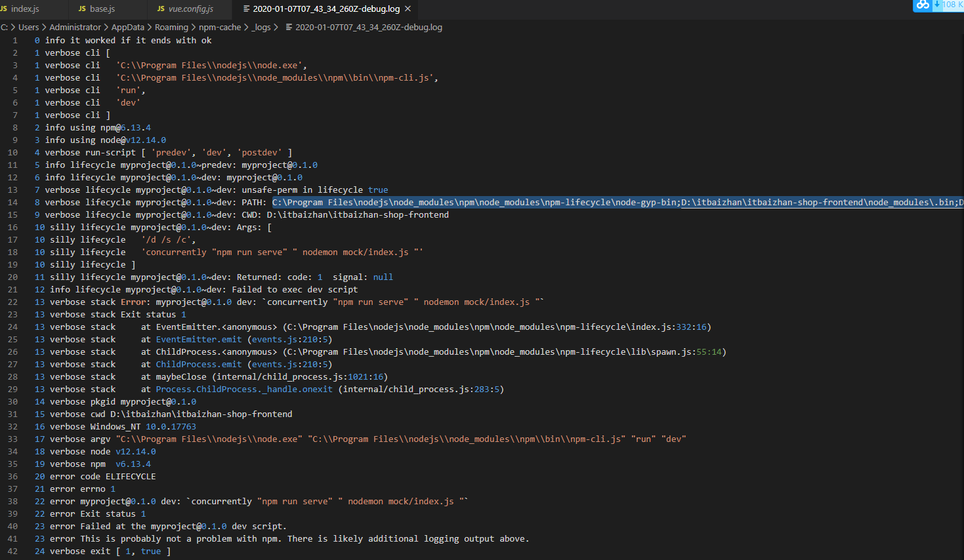
Task: Click the log file icon on debug.log tab
Action: click(x=246, y=9)
